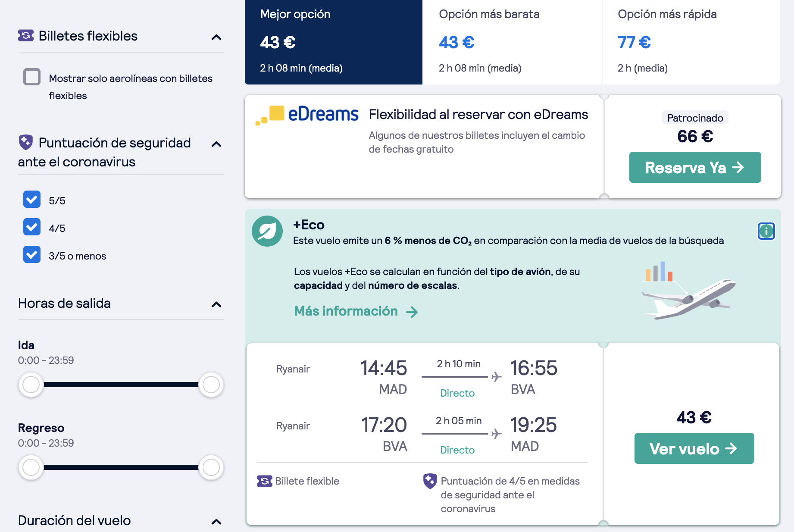Image resolution: width=794 pixels, height=532 pixels.
Task: Select the Opción más barata tab
Action: 512,42
